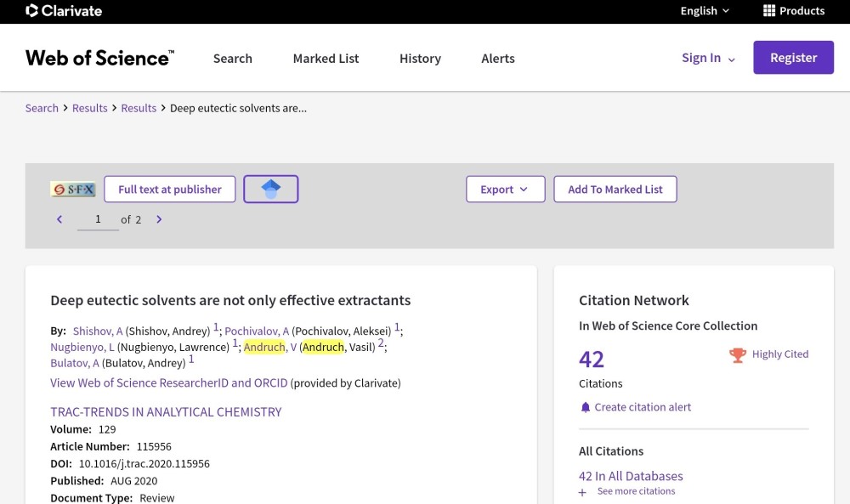Viewport: 850px width, 504px height.
Task: Click the record number input field
Action: [x=98, y=219]
